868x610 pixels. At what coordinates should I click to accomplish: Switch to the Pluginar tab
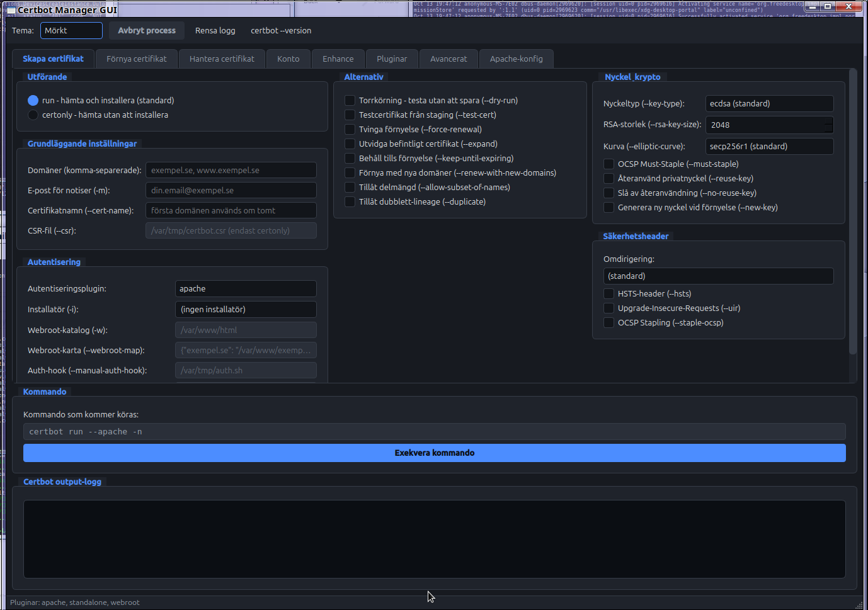[x=392, y=59]
